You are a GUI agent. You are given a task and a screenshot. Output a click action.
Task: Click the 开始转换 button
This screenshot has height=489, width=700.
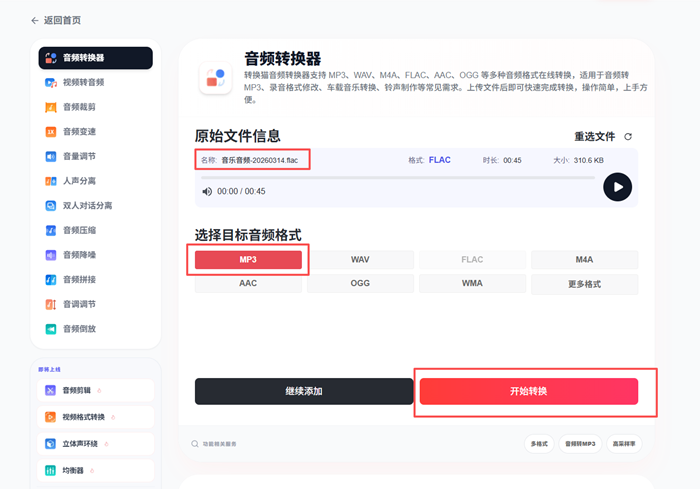(529, 392)
